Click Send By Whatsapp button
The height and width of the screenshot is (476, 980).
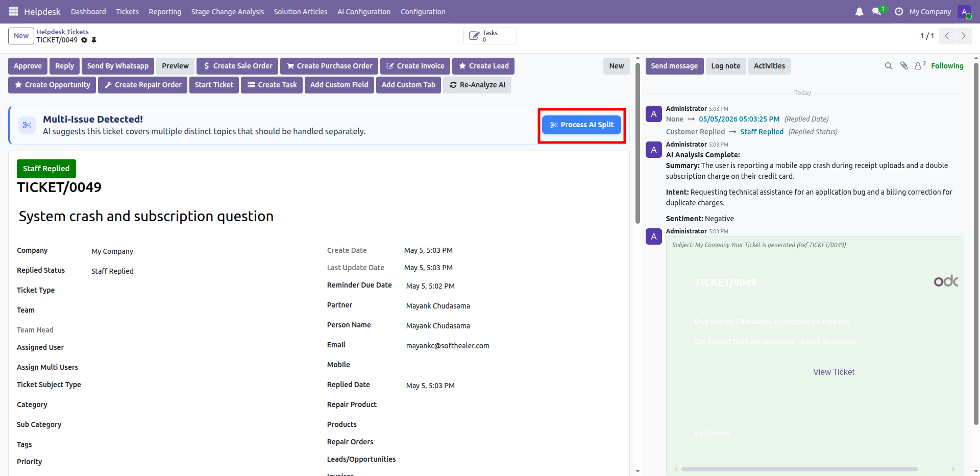click(x=118, y=66)
